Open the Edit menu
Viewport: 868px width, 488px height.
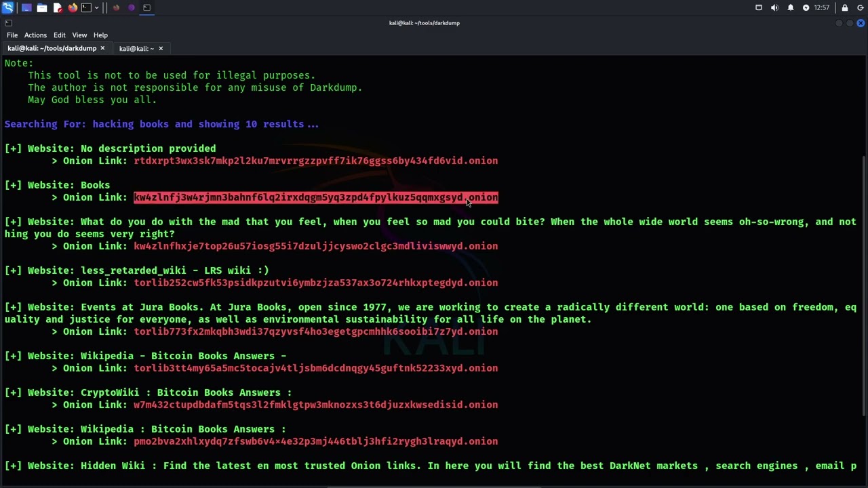click(x=60, y=35)
